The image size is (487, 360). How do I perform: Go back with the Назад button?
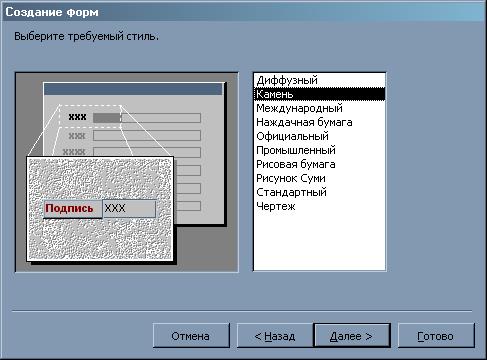pos(275,335)
